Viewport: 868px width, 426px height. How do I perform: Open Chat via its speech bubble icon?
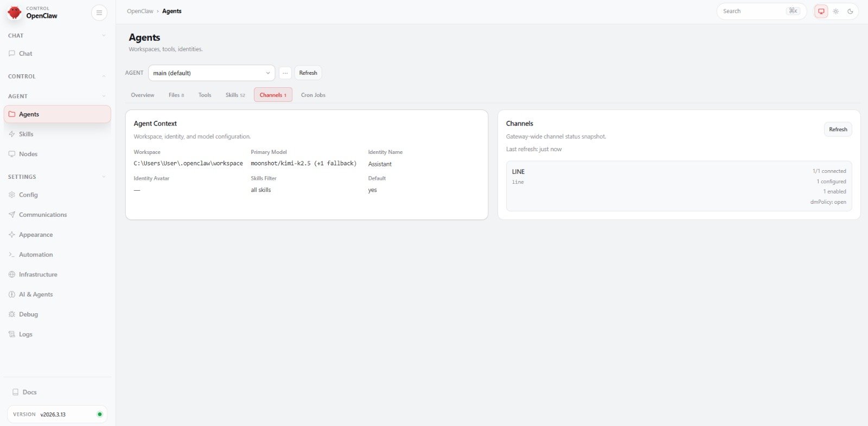12,54
